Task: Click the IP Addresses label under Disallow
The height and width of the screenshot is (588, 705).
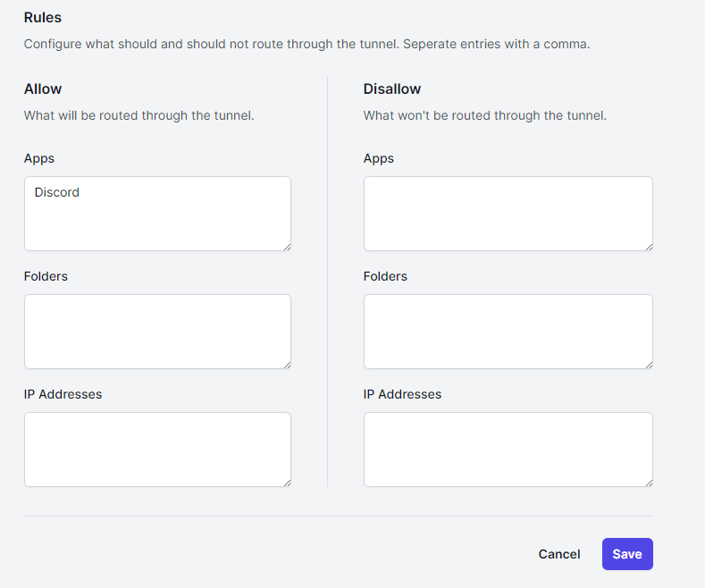Action: point(402,394)
